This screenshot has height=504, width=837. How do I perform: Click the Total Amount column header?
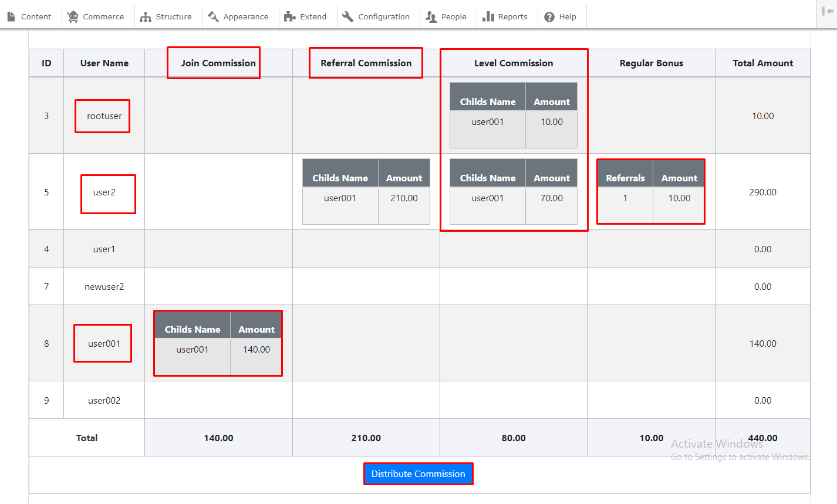(x=762, y=63)
